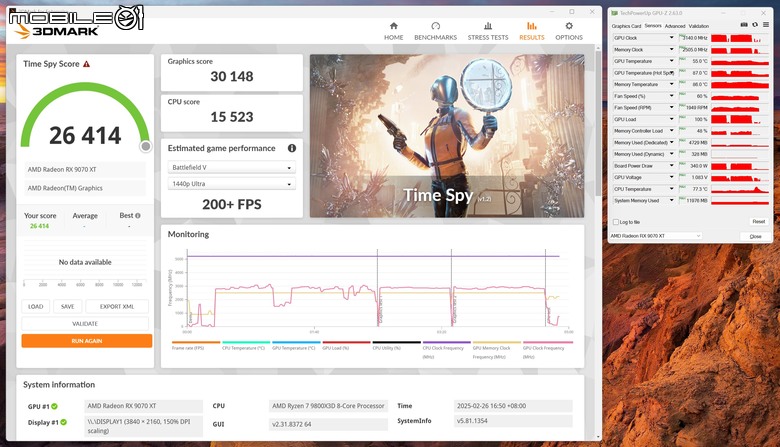The height and width of the screenshot is (447, 780).
Task: Click the Board Power Draw 340.0 W reading
Action: pyautogui.click(x=696, y=166)
